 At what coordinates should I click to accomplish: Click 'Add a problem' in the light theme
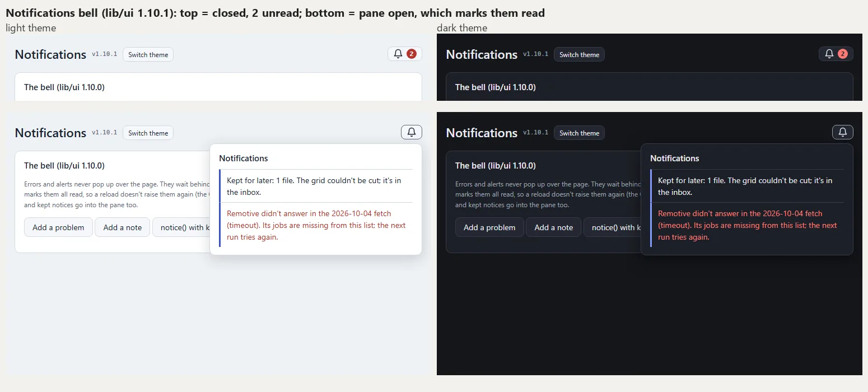point(58,227)
